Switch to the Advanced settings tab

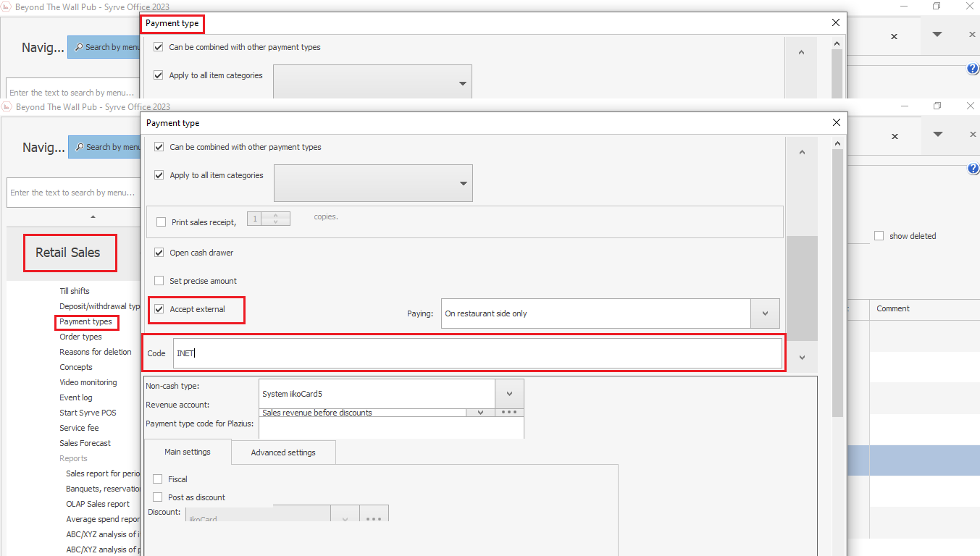click(x=283, y=452)
